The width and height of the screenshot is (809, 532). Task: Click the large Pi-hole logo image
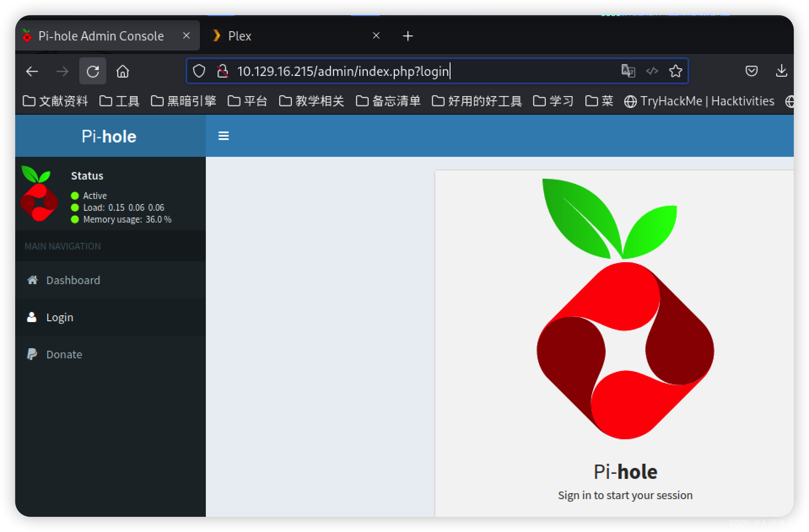(x=625, y=309)
